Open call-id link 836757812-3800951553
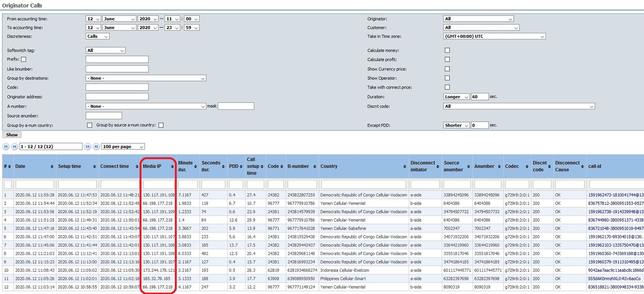 [x=616, y=203]
